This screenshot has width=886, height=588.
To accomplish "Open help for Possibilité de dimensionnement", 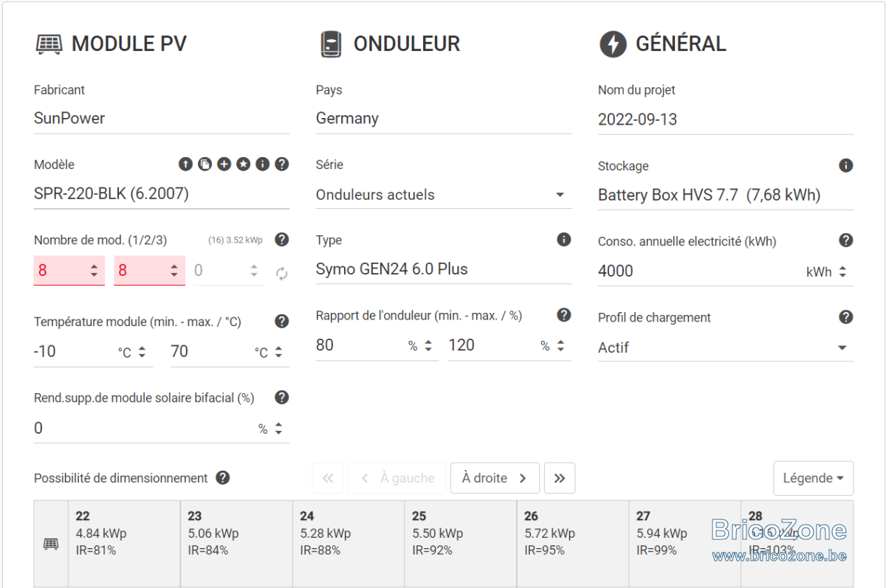I will (223, 477).
